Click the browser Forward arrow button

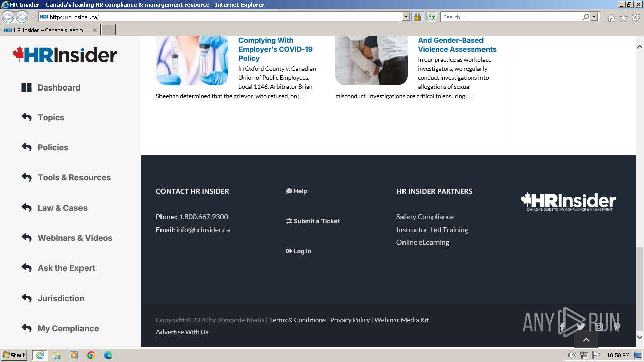tap(22, 17)
